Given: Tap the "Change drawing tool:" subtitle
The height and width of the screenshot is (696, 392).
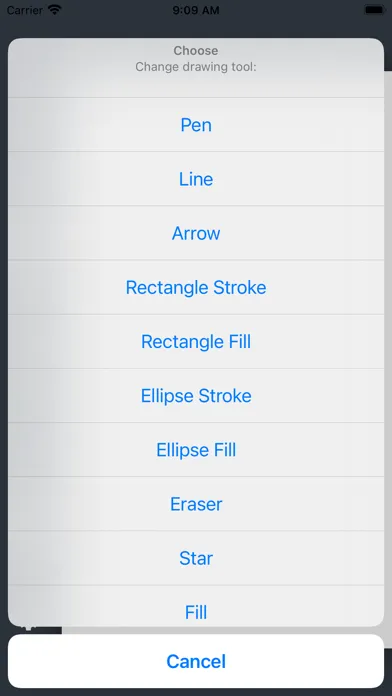Looking at the screenshot, I should [196, 67].
